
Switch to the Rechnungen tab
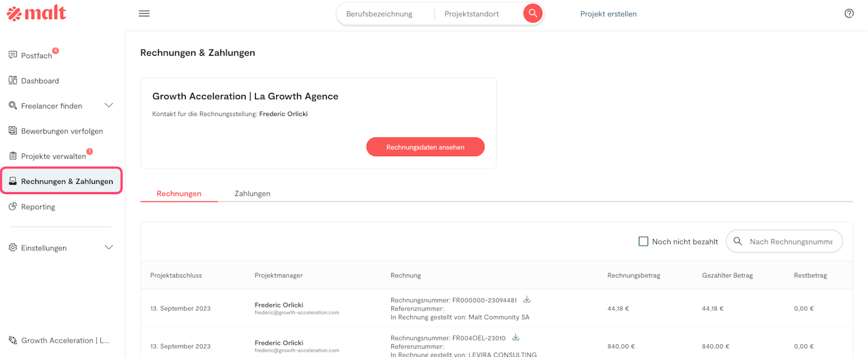[x=179, y=193]
